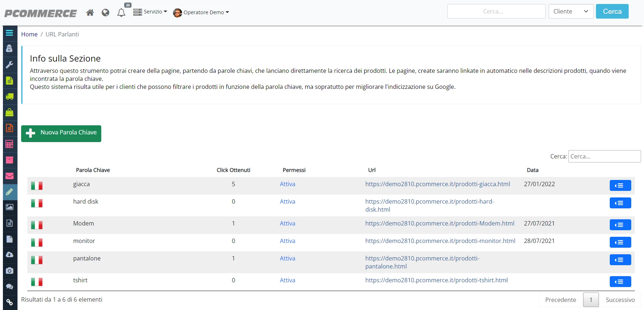This screenshot has width=644, height=310.
Task: Open the envelope mail section
Action: (x=9, y=176)
